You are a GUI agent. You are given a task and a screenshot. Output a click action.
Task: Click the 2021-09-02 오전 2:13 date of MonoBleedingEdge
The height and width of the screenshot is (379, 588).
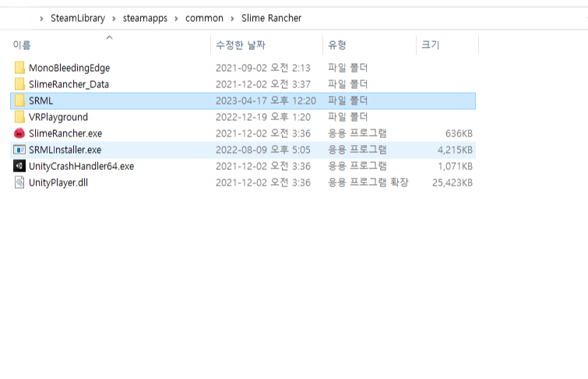coord(263,68)
